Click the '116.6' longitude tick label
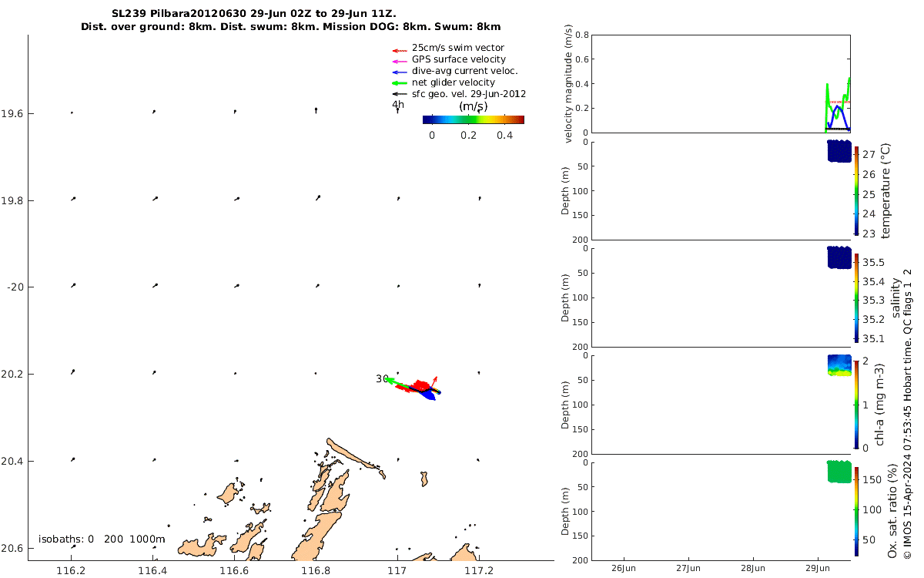Screen dimensions: 924x578 point(234,571)
